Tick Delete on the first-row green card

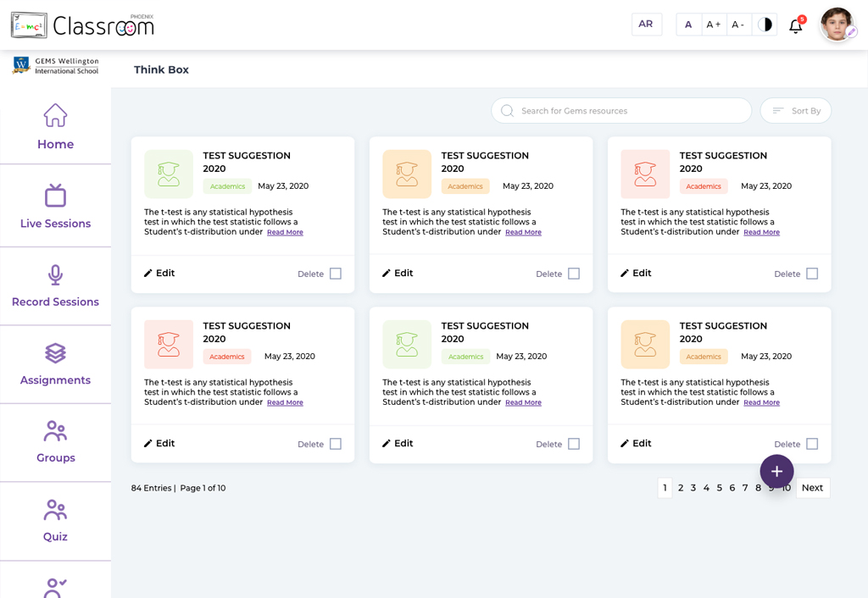pyautogui.click(x=336, y=274)
